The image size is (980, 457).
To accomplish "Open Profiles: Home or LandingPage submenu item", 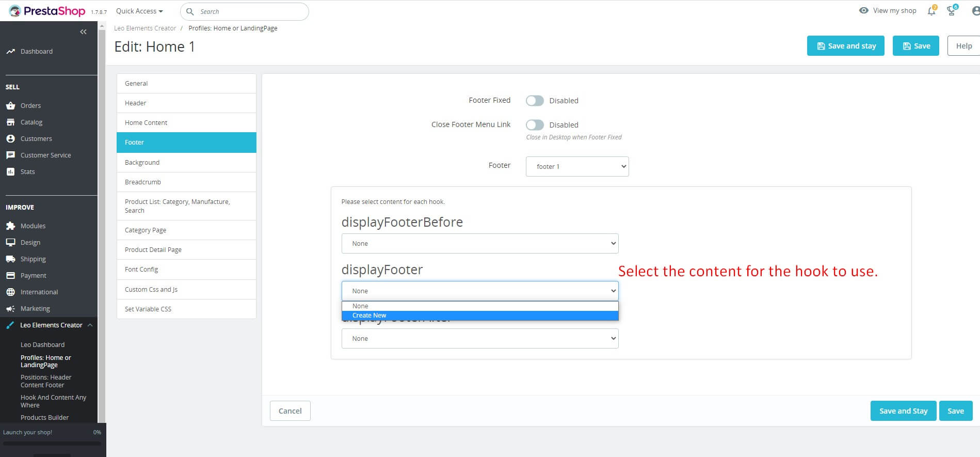I will [46, 361].
